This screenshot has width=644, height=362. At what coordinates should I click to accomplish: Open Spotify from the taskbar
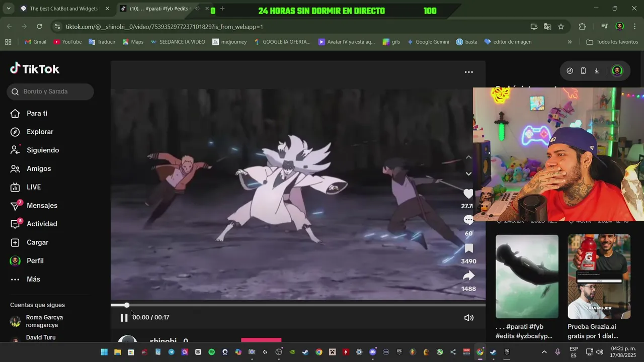click(x=211, y=352)
